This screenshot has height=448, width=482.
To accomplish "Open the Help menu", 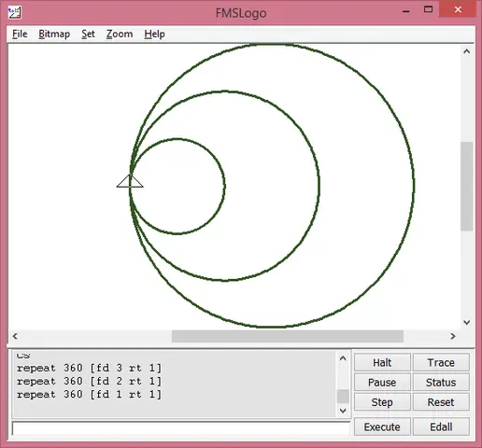I will coord(154,34).
